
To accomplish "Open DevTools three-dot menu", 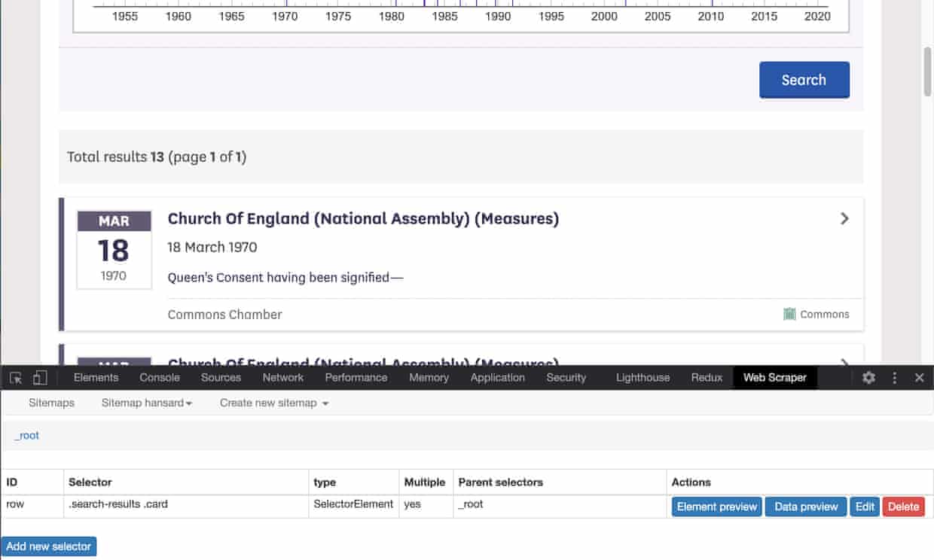I will [895, 378].
